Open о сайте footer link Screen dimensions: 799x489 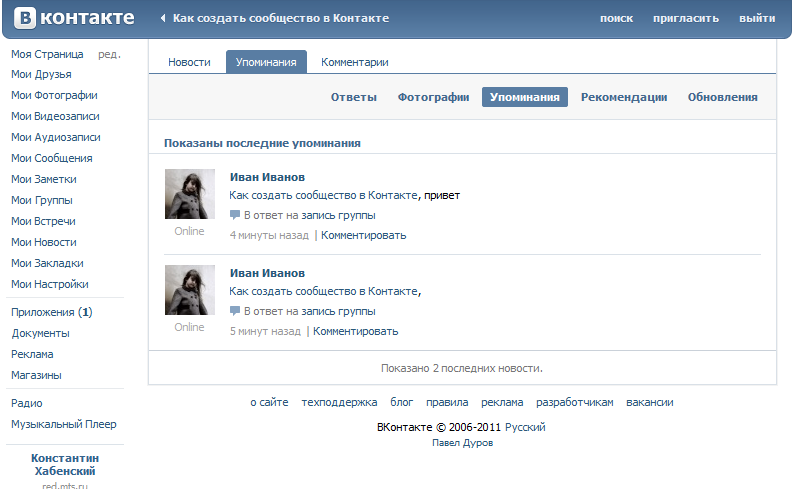point(269,402)
